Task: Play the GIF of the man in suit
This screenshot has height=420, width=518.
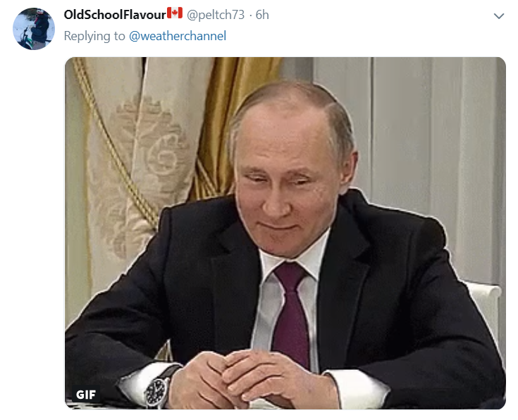Action: [x=285, y=233]
